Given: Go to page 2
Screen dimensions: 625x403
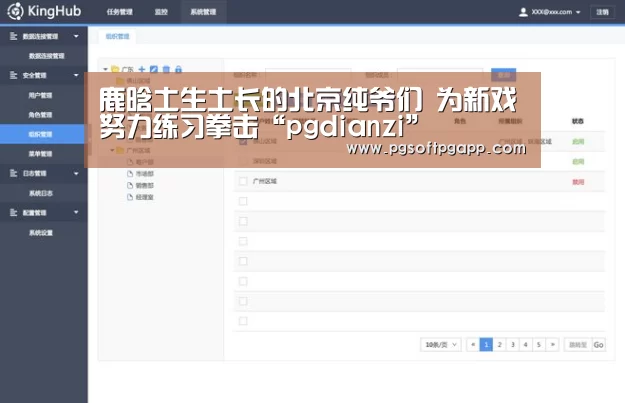Looking at the screenshot, I should tap(499, 344).
